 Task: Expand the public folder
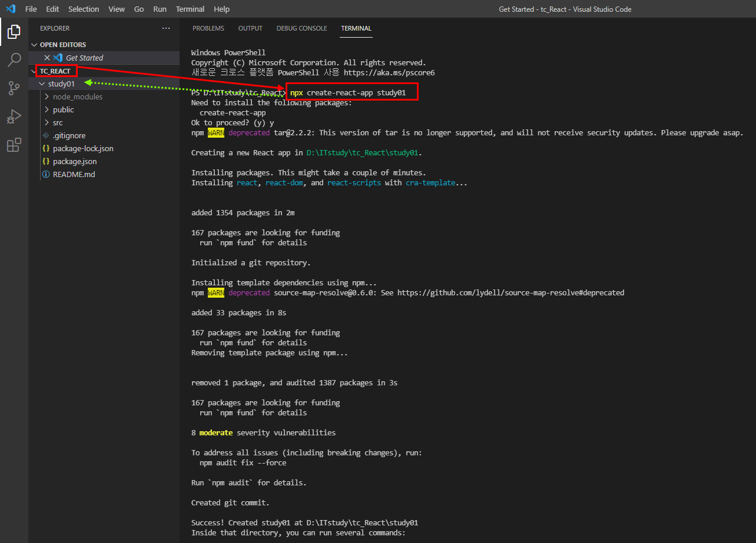tap(104, 109)
